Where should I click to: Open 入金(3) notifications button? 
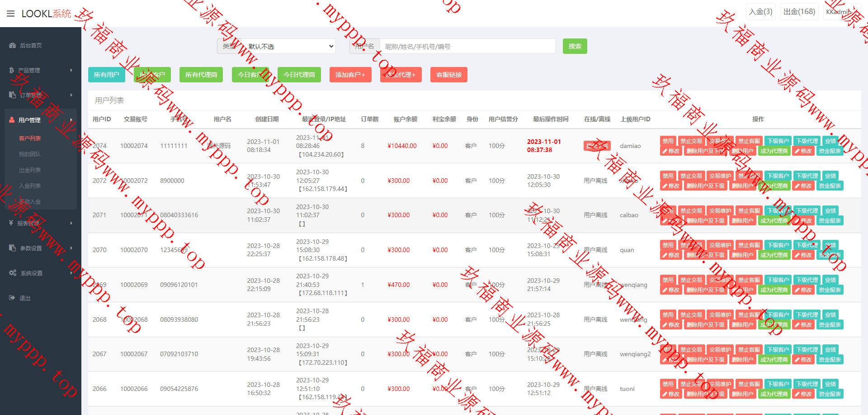[x=761, y=12]
